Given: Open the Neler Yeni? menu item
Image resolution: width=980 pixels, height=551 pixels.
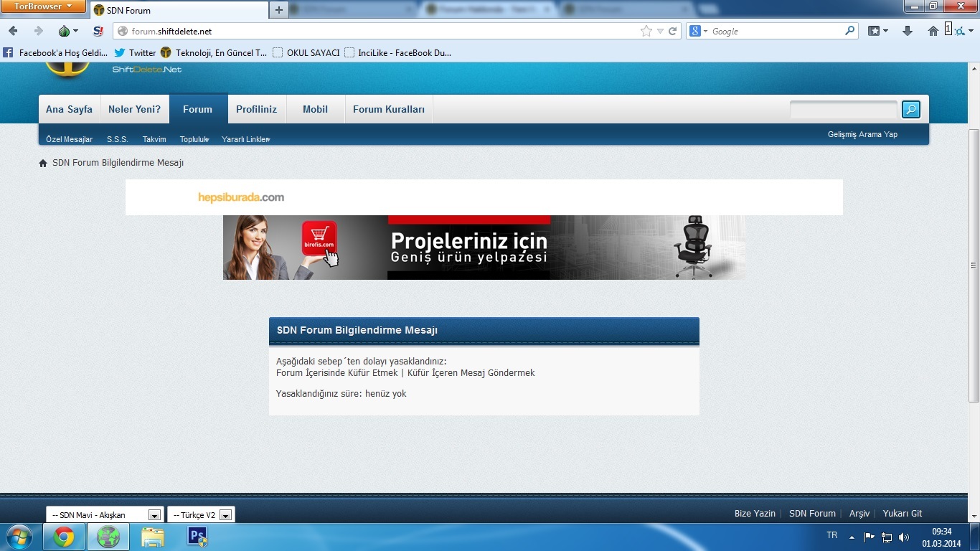Looking at the screenshot, I should (x=135, y=109).
